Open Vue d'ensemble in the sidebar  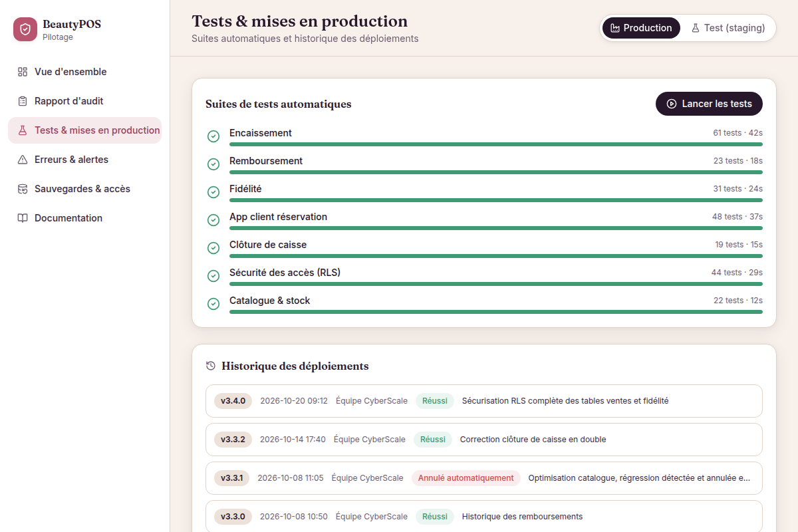(x=84, y=72)
